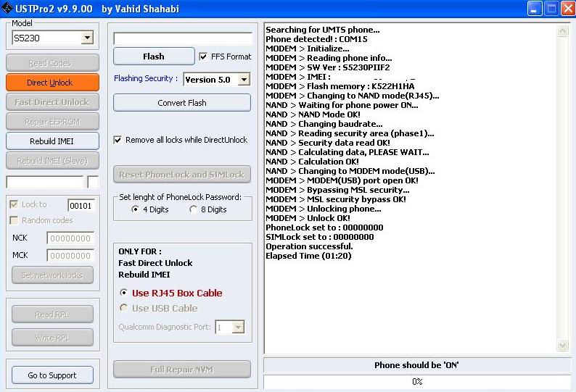Click the log scrollbar down arrow
The height and width of the screenshot is (392, 576).
click(562, 345)
